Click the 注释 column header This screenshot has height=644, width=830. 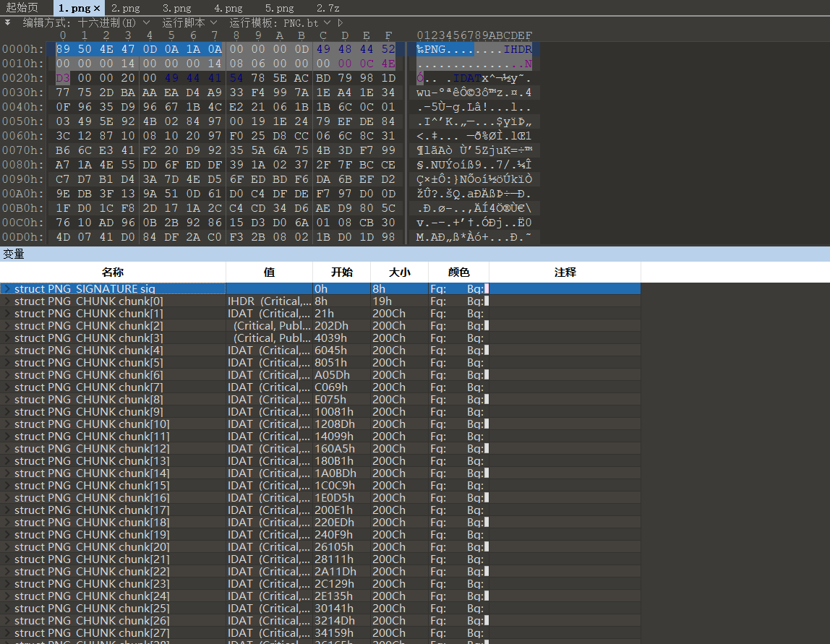coord(565,272)
